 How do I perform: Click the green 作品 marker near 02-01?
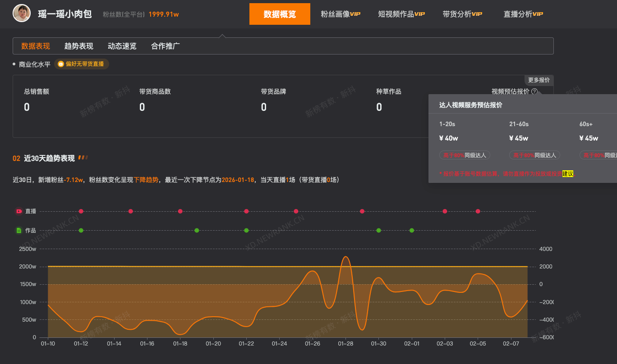[x=412, y=230]
